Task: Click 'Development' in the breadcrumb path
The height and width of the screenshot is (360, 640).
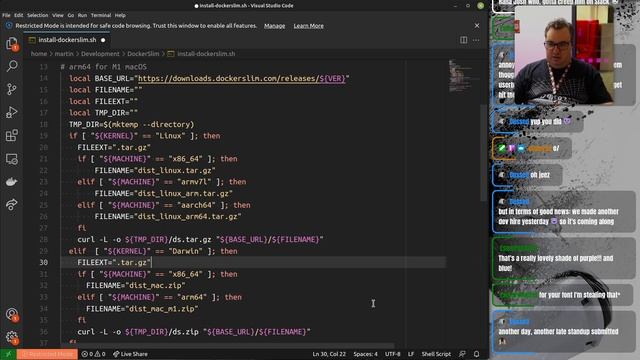Action: coord(100,54)
